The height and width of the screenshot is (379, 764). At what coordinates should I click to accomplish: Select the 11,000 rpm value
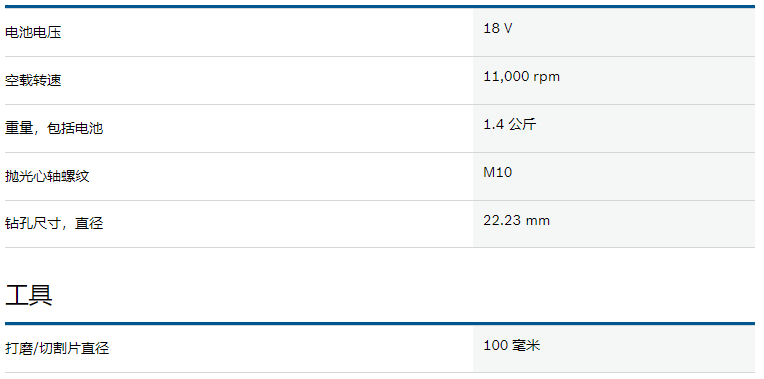pos(521,76)
